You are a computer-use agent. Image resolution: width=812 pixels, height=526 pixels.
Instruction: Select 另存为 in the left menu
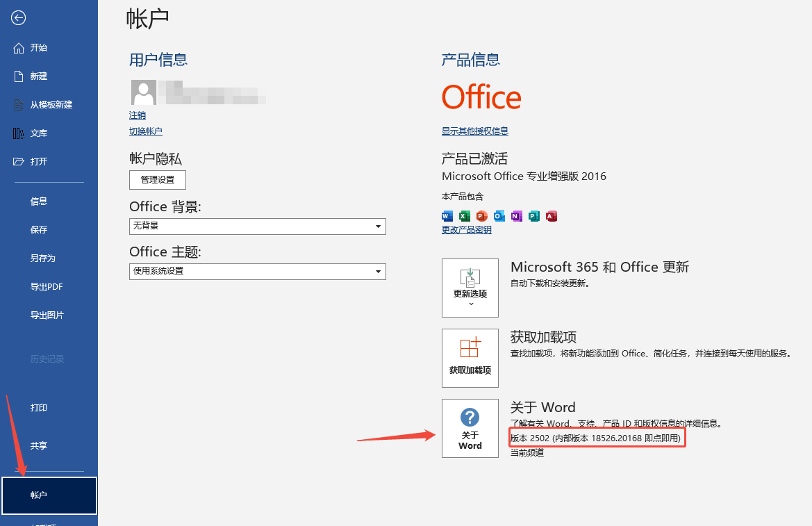(x=42, y=258)
